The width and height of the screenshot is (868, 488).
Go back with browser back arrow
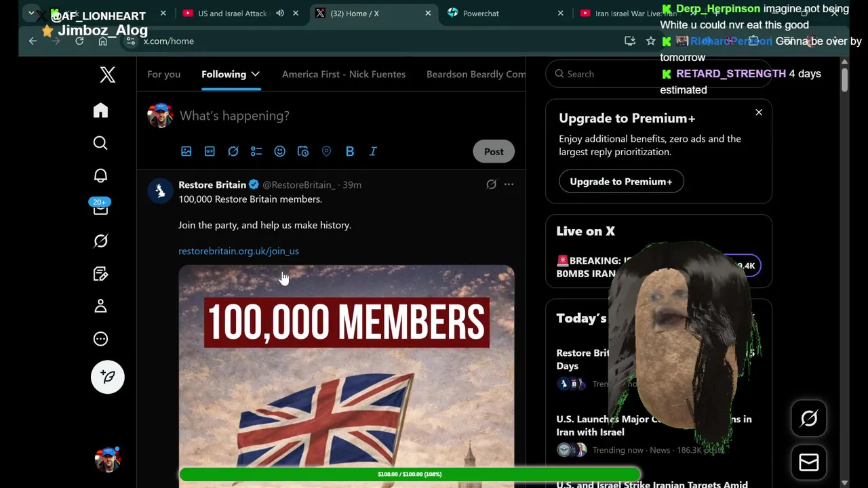[x=33, y=41]
